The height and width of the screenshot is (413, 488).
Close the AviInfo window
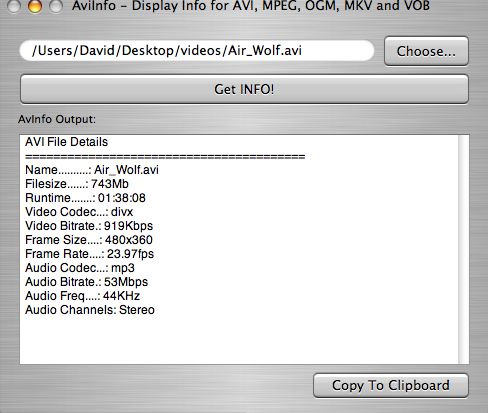[x=14, y=6]
